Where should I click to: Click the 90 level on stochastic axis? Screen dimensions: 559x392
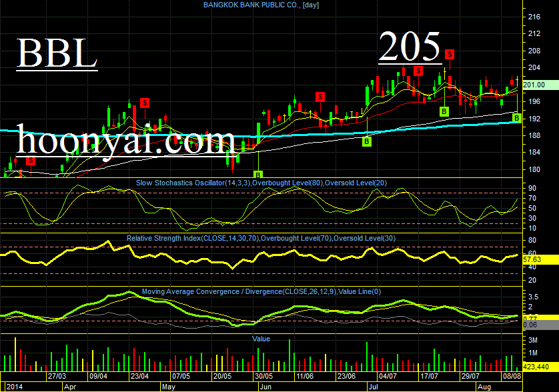tap(532, 188)
